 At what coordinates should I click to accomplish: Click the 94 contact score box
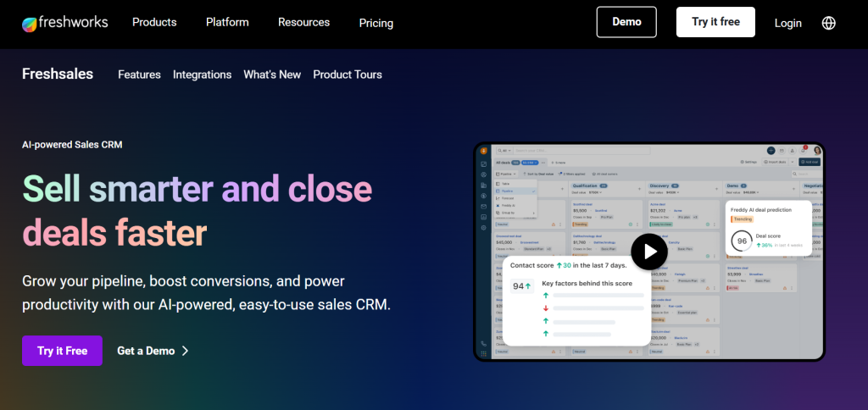[x=521, y=286]
